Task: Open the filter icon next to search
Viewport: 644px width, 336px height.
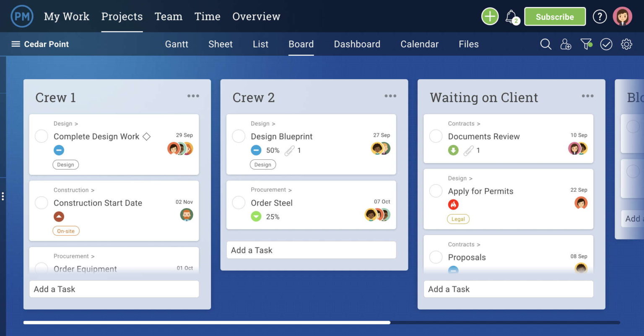Action: point(586,44)
